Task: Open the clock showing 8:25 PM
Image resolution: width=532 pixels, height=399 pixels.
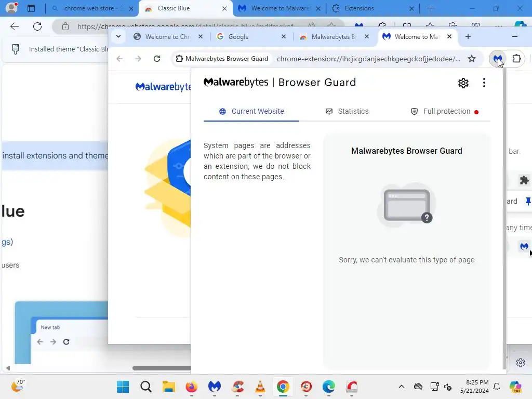Action: (x=474, y=387)
